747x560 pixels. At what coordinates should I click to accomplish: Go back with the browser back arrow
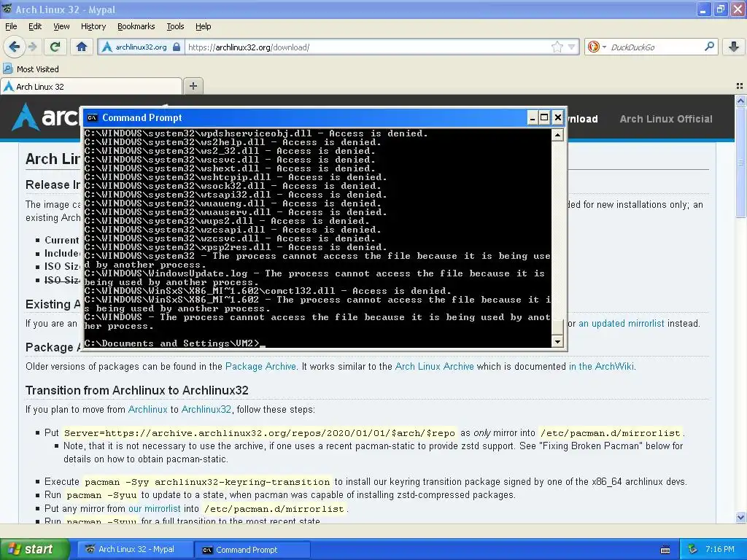pyautogui.click(x=15, y=47)
